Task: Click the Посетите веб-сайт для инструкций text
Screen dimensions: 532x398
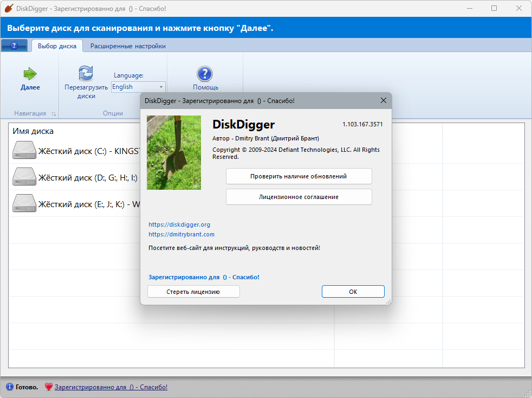Action: click(x=234, y=248)
